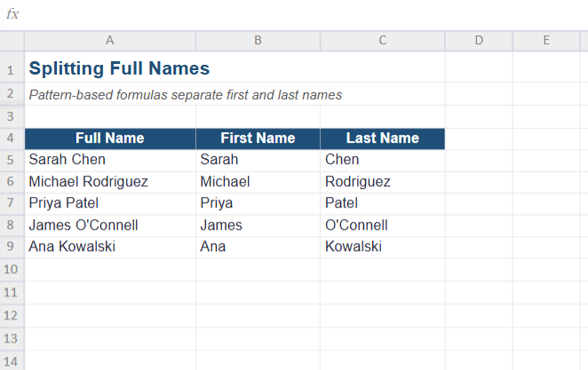Select column E header
The height and width of the screenshot is (370, 588).
(546, 41)
